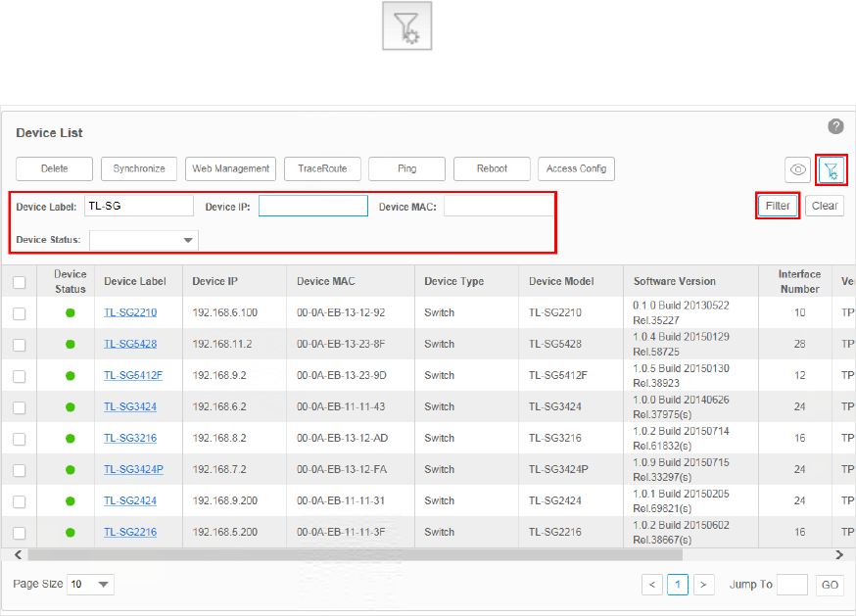Go to next page arrow
The height and width of the screenshot is (616, 856).
tap(703, 585)
